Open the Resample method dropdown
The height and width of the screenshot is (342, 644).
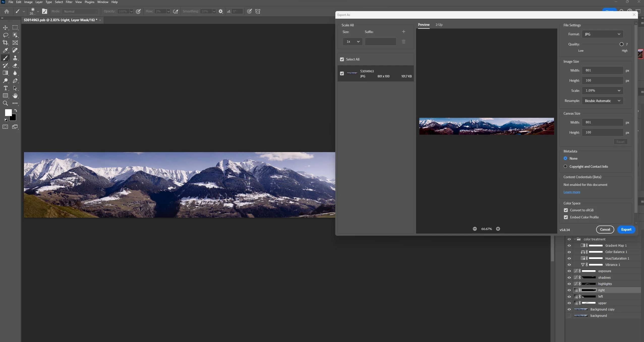(602, 101)
